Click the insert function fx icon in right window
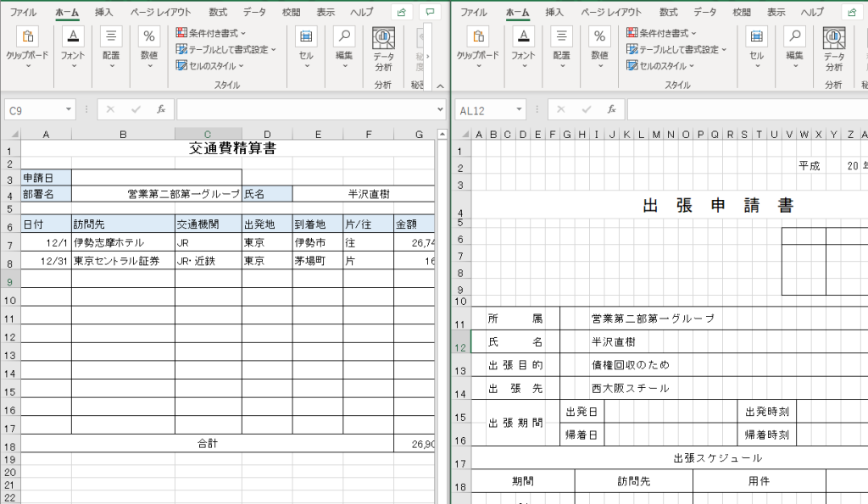868x504 pixels. click(611, 110)
